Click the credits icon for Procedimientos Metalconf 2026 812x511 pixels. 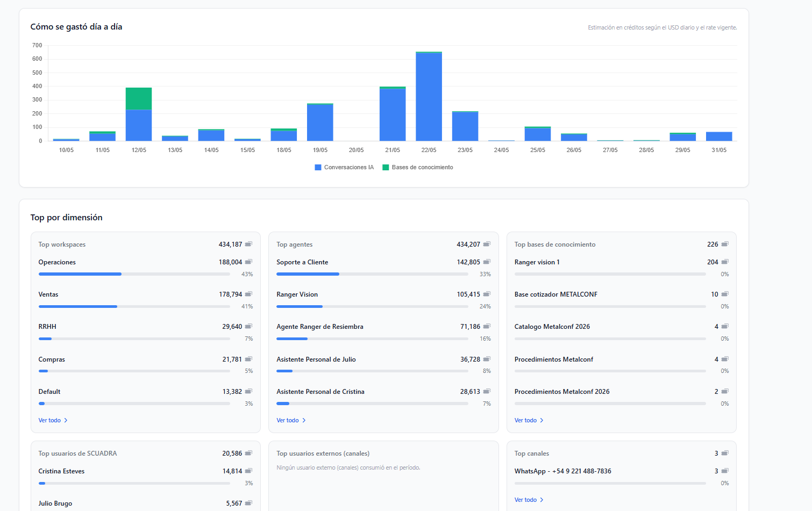725,391
